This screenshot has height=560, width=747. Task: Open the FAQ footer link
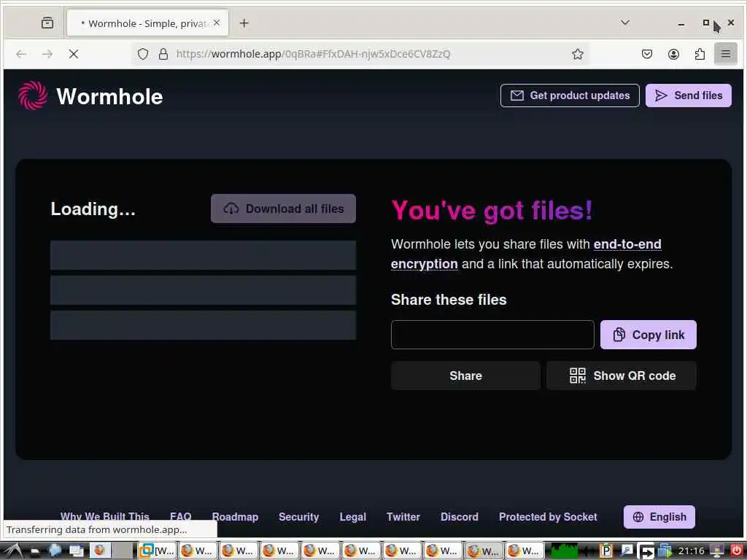coord(181,517)
